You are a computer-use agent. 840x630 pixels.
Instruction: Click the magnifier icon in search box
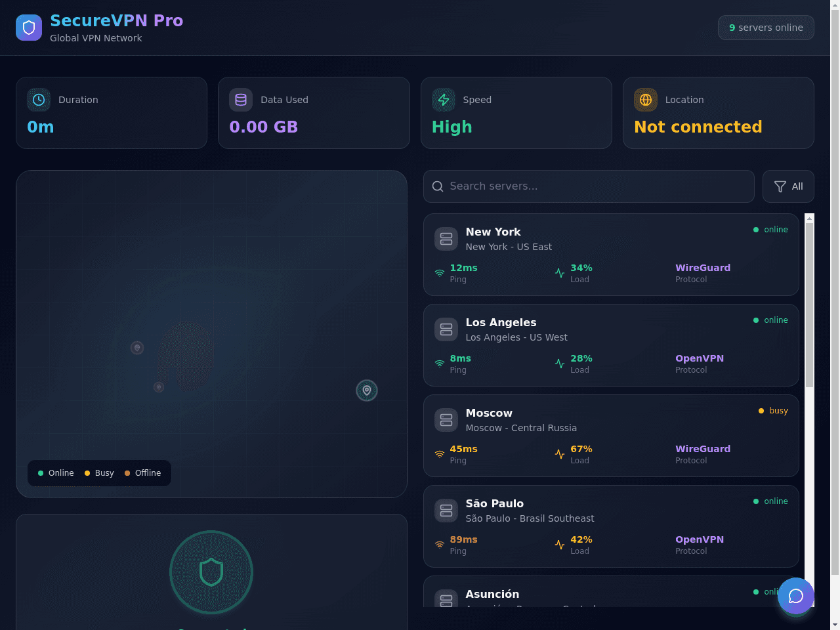point(438,186)
